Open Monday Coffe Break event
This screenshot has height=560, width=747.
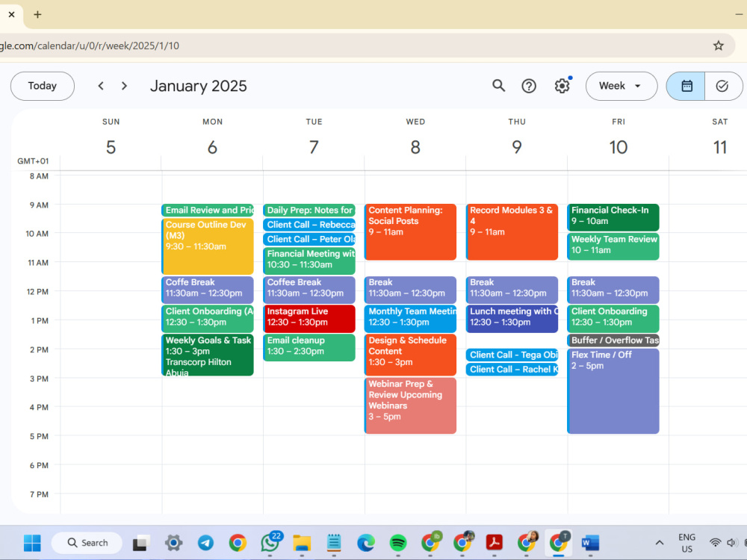[x=208, y=290]
